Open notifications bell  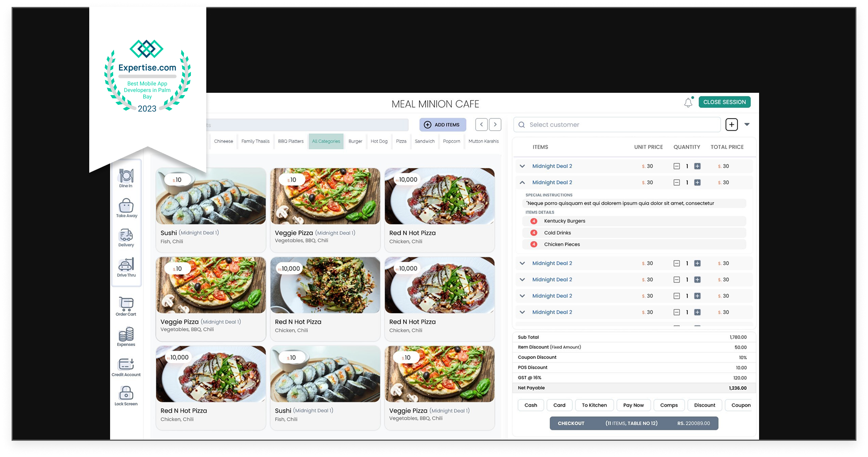[x=688, y=102]
